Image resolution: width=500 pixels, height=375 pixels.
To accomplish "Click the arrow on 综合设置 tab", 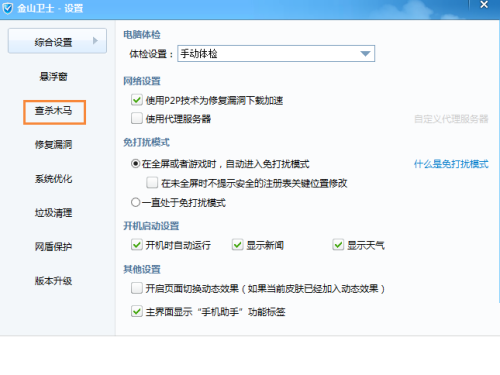I will [95, 41].
